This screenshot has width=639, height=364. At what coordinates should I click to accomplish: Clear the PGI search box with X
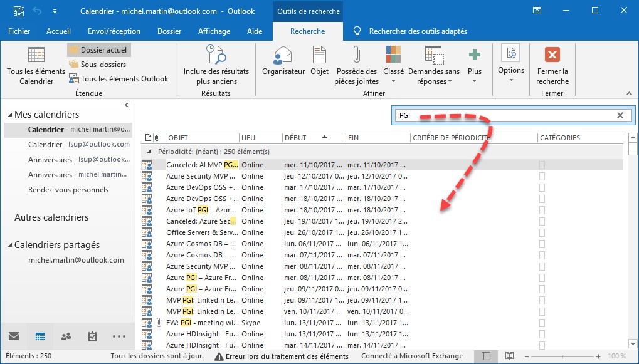(620, 115)
